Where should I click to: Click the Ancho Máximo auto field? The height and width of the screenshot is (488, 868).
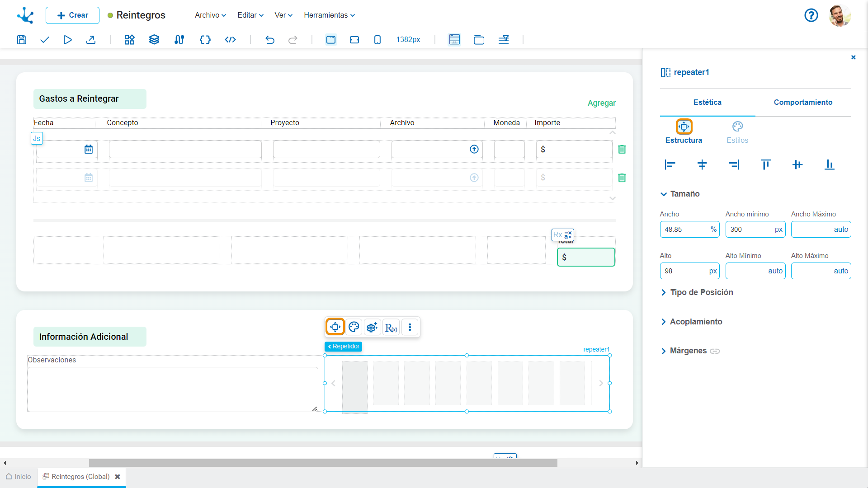coord(821,230)
